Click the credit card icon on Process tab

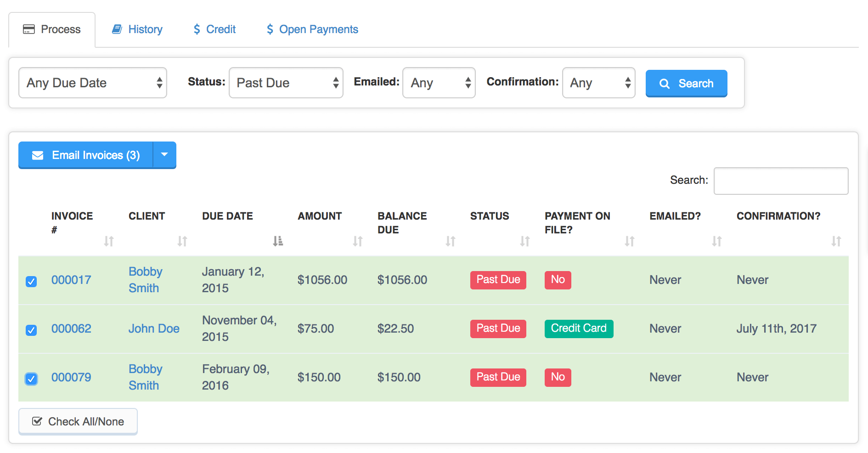29,29
